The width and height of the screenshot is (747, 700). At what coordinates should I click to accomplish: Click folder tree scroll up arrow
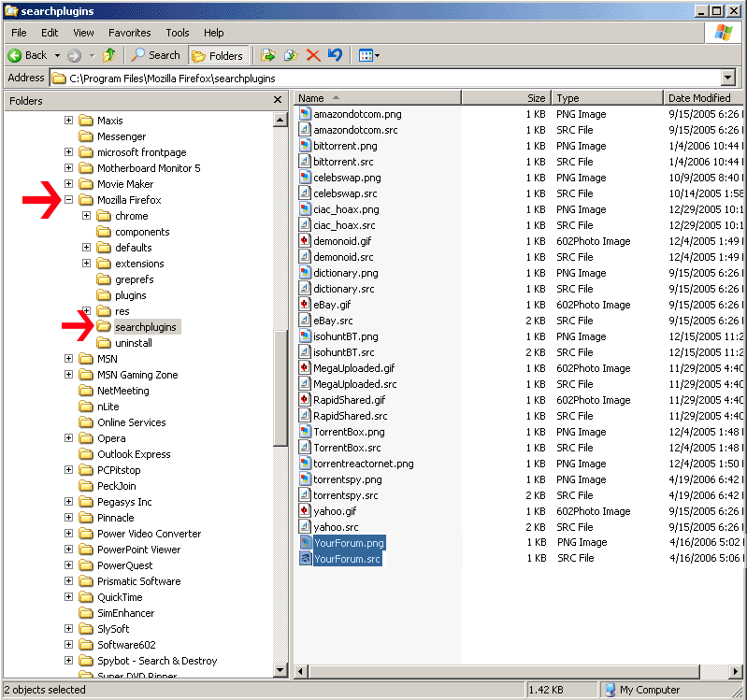pos(280,120)
